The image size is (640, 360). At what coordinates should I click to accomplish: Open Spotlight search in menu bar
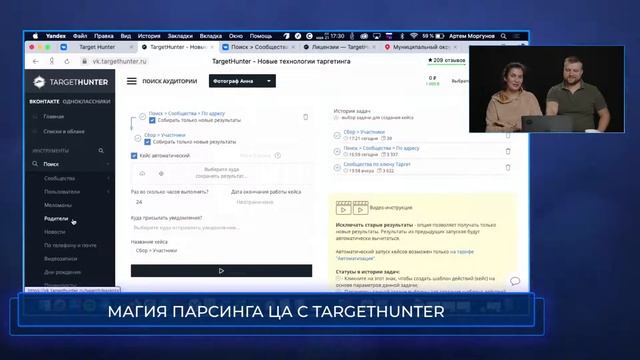coord(503,36)
